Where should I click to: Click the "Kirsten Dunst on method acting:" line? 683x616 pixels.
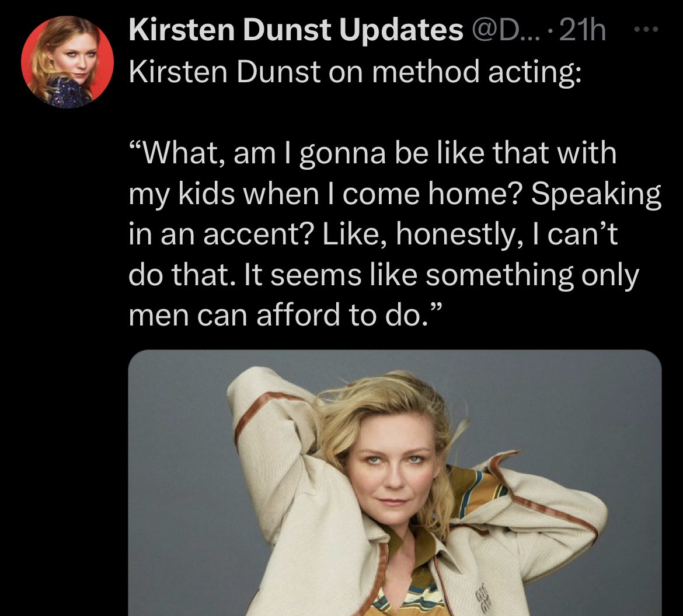pyautogui.click(x=354, y=72)
